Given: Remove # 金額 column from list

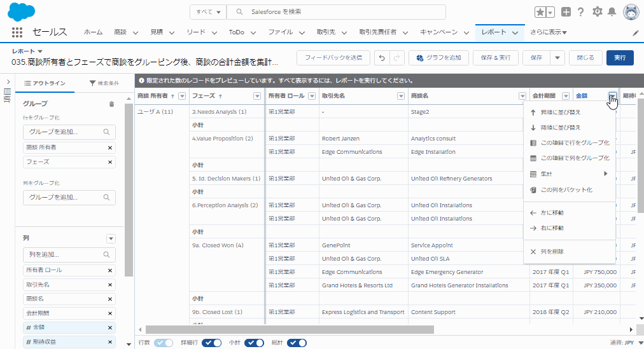Looking at the screenshot, I should click(110, 327).
